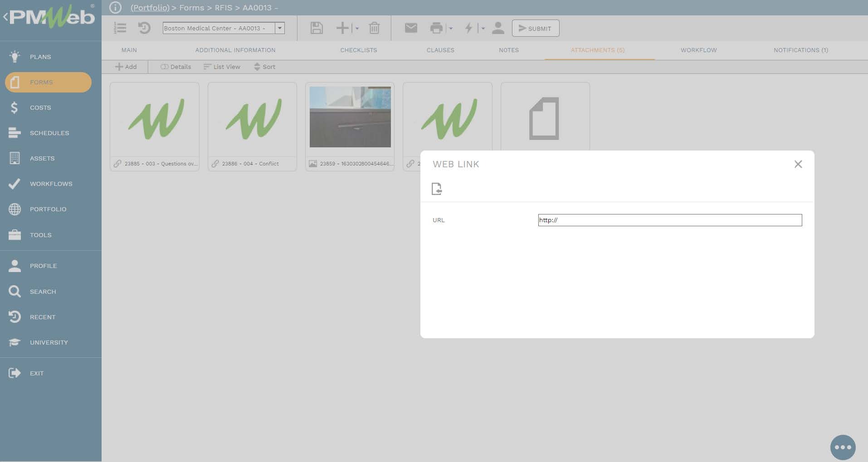Switch to the NOTIFICATIONS (1) tab
The image size is (868, 462).
[x=801, y=50]
